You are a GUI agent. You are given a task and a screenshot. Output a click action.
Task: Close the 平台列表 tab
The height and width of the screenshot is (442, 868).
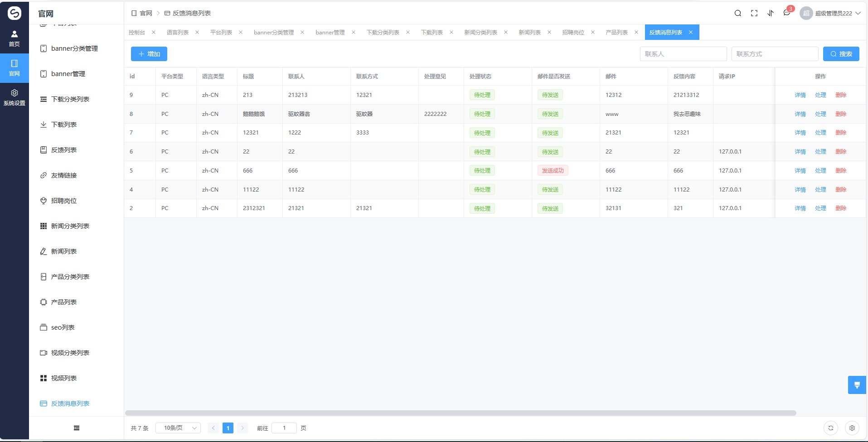(241, 32)
